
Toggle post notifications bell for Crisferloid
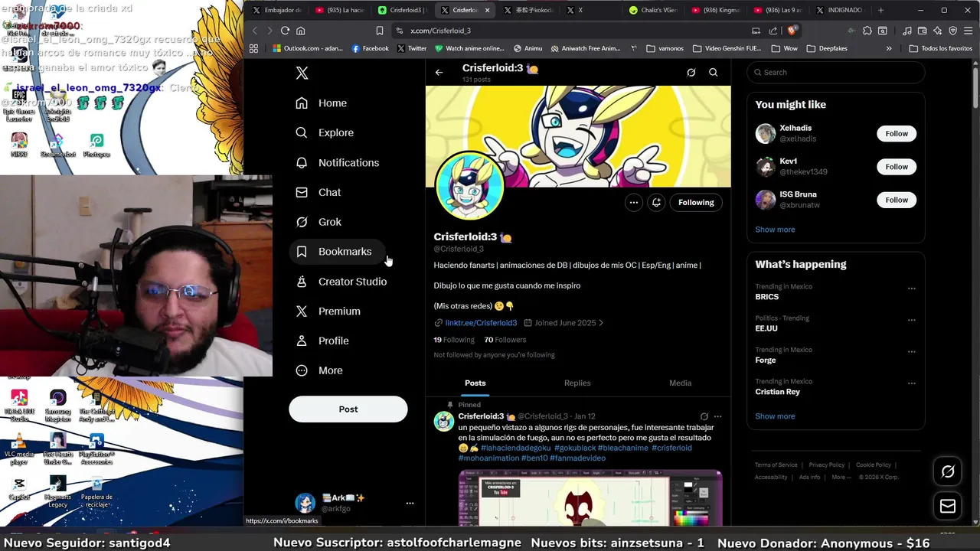(x=656, y=203)
